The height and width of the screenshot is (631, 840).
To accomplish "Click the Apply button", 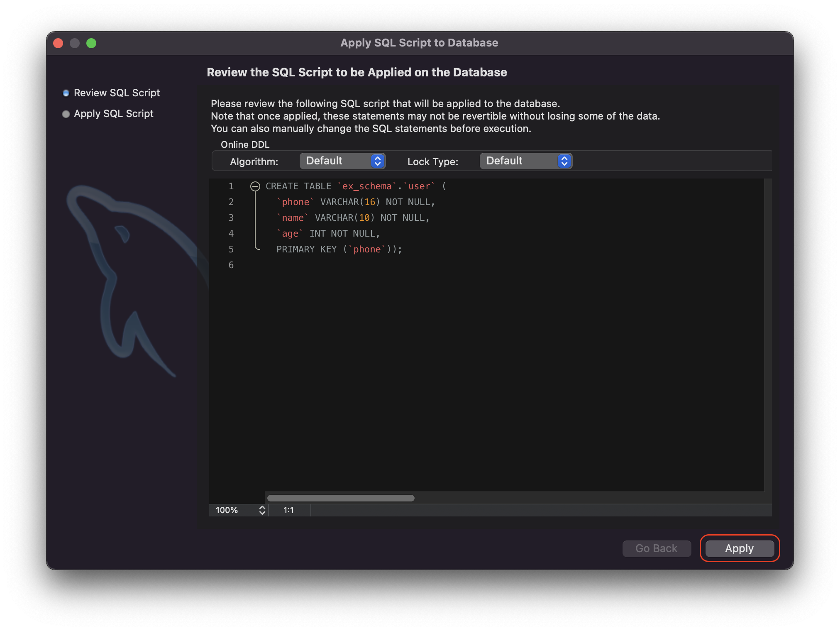I will pos(739,548).
